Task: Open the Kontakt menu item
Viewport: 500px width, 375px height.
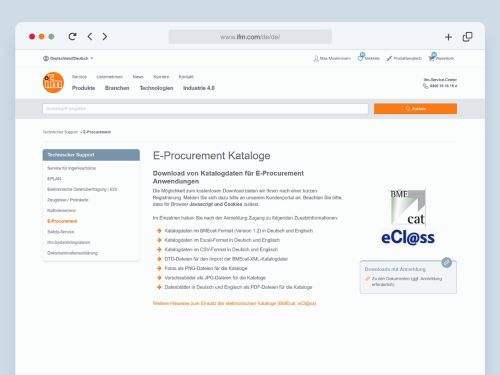Action: click(186, 77)
